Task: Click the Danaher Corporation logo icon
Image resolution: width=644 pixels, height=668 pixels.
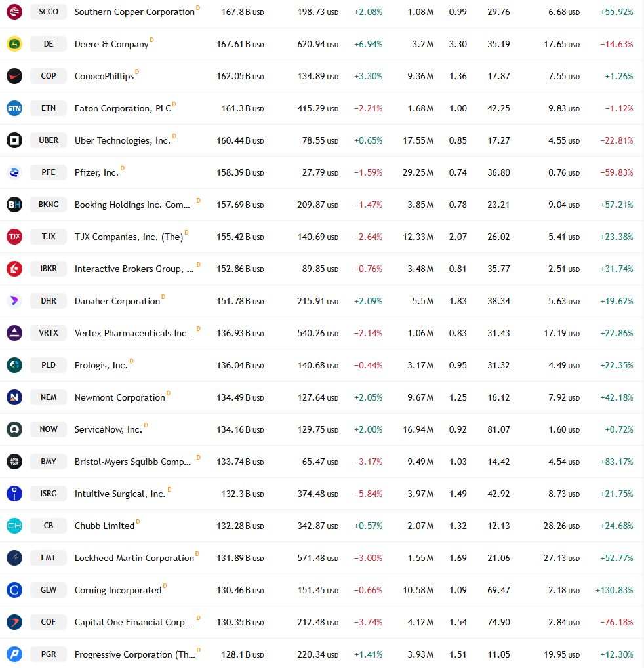Action: 14,301
